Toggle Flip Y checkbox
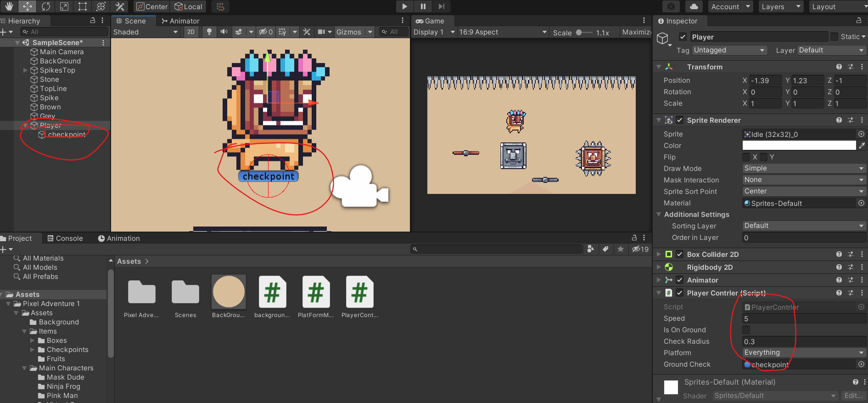The image size is (868, 403). point(763,157)
